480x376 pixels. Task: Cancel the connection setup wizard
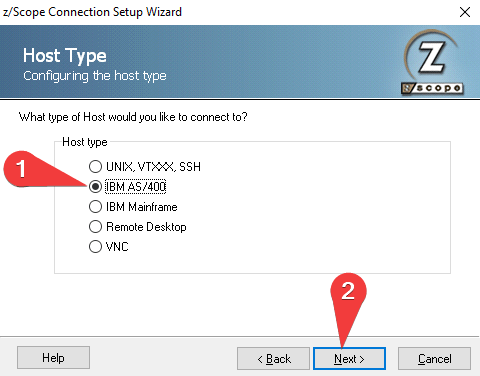[434, 359]
